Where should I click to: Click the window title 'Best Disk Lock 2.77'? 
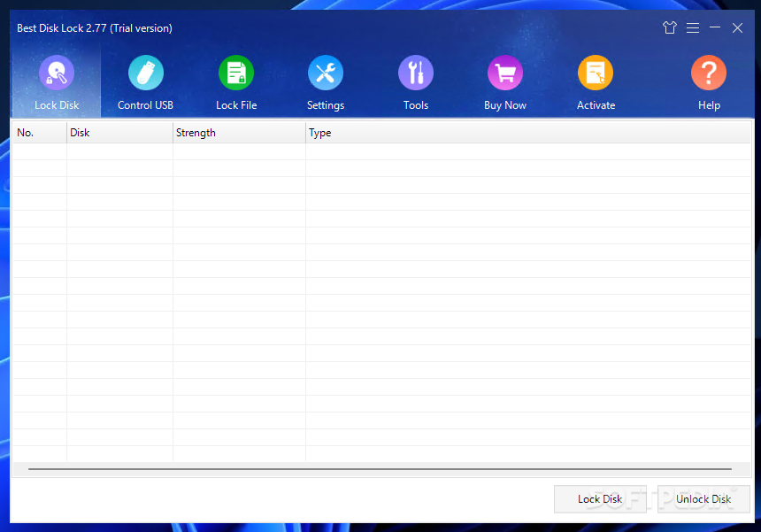[62, 28]
